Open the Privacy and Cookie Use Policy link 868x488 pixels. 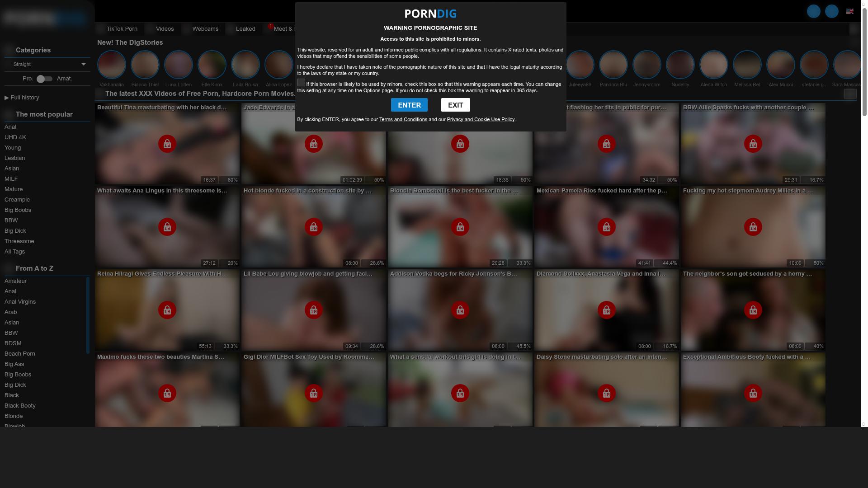[x=480, y=119]
